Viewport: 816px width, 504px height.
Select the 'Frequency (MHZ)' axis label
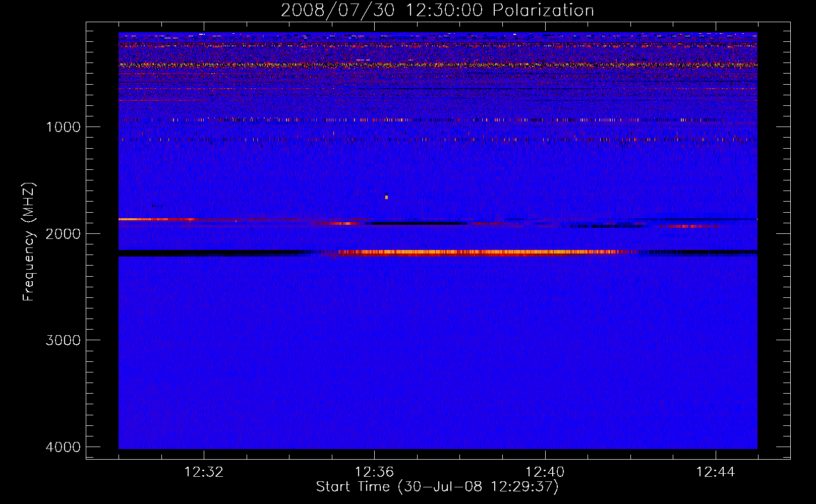point(29,242)
